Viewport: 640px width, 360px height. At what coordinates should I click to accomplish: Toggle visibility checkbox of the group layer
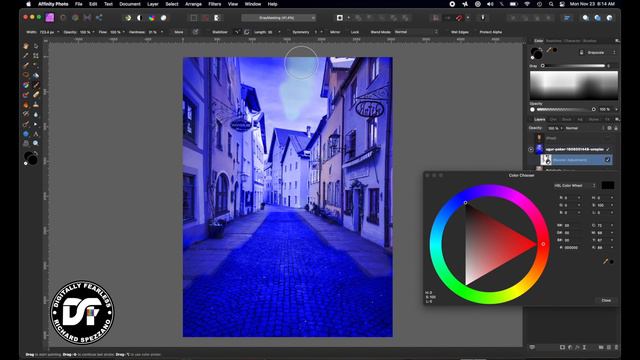[608, 149]
